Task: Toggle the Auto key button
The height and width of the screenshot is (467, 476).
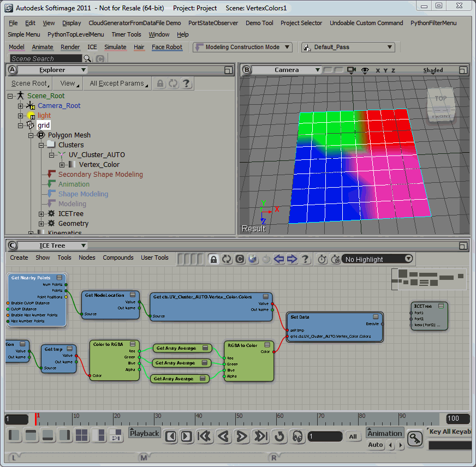Action: click(376, 445)
